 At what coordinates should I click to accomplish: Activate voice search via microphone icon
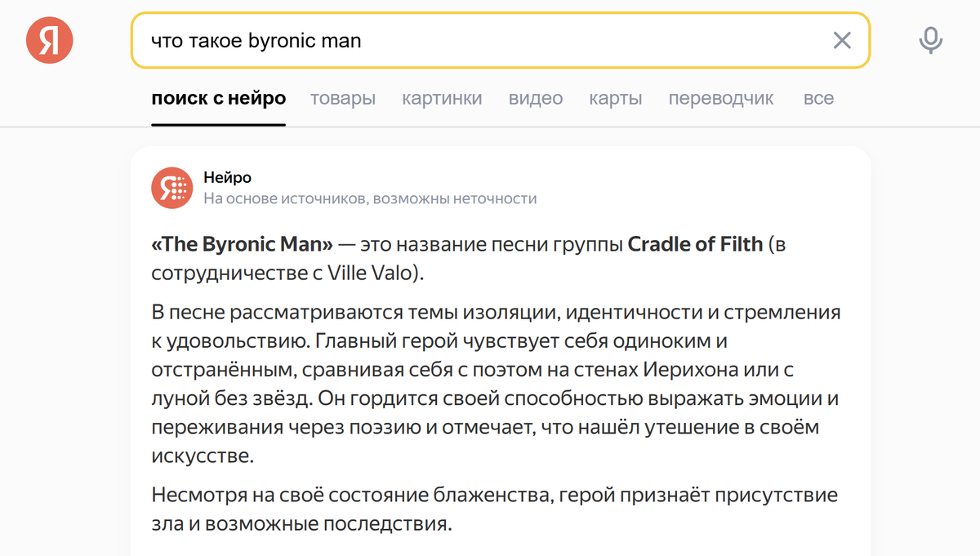pyautogui.click(x=931, y=40)
